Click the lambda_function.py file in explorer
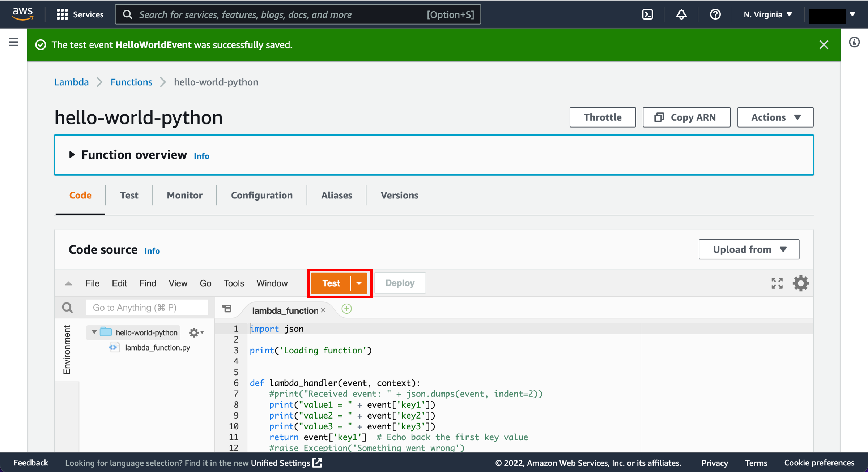Screen dimensions: 868x472 click(157, 347)
